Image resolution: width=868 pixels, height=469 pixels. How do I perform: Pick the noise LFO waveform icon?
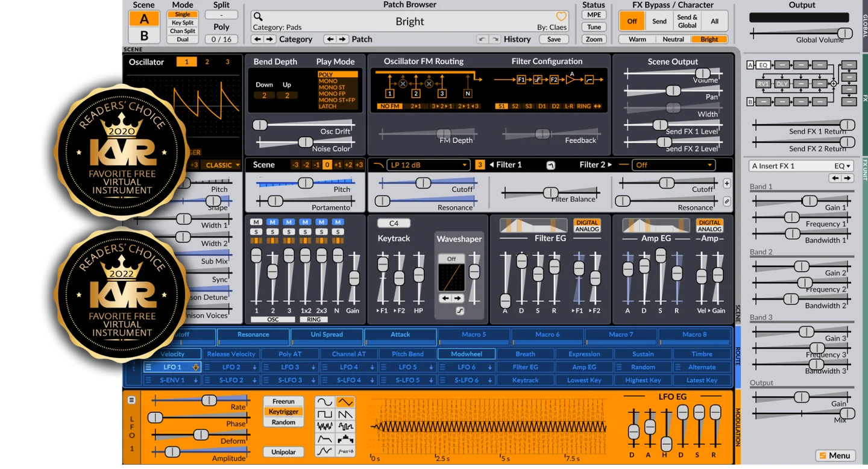324,426
